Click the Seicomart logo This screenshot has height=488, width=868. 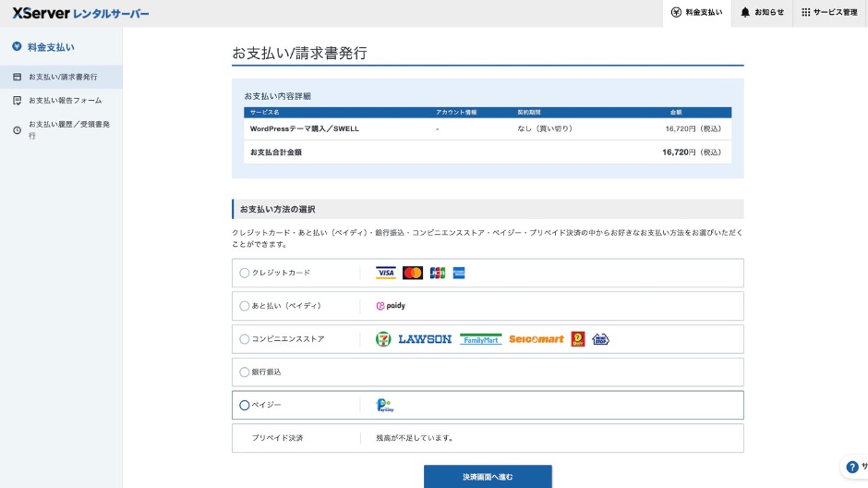(x=536, y=339)
